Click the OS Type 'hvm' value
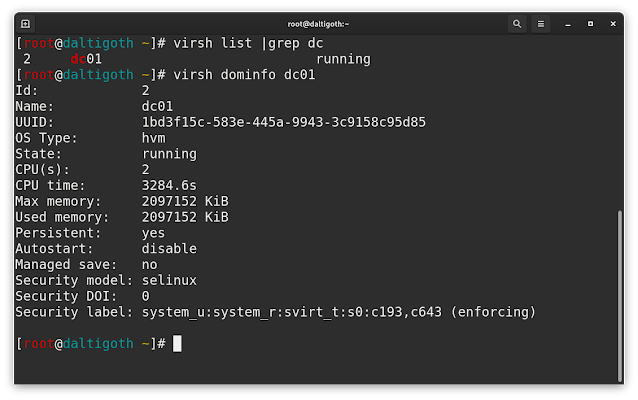Screen dimensions: 638x400 tap(154, 138)
